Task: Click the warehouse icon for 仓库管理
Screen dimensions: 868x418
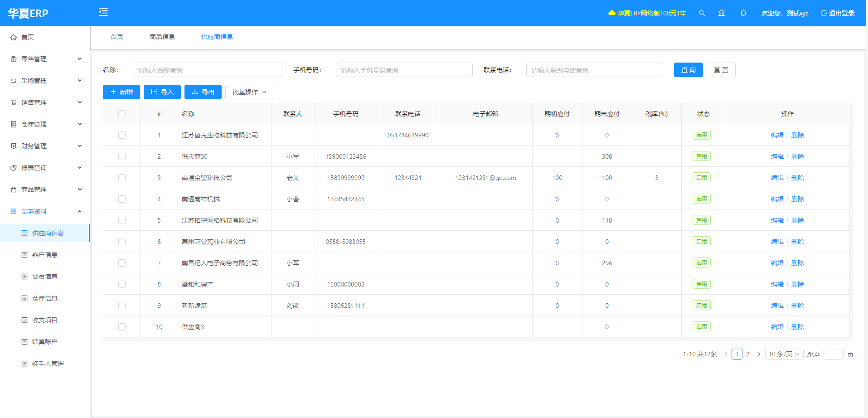Action: (14, 124)
